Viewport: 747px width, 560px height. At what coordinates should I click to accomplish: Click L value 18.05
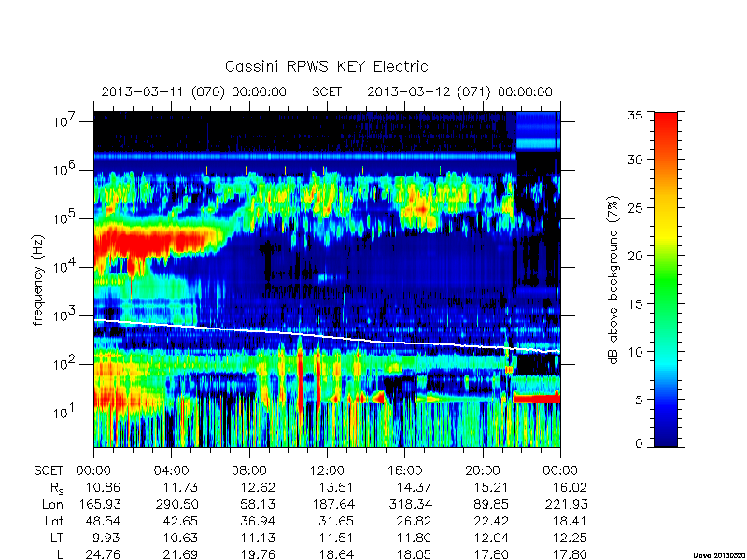tap(415, 554)
